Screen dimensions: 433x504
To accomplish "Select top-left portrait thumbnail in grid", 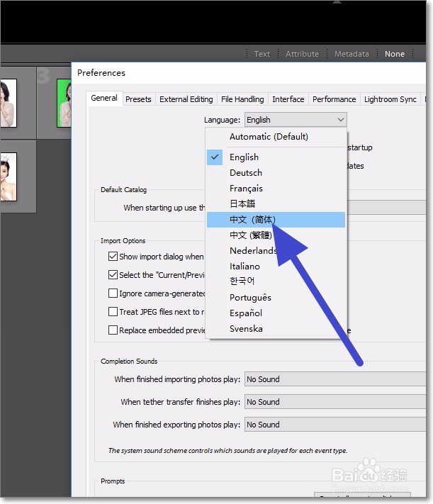I will click(x=9, y=103).
